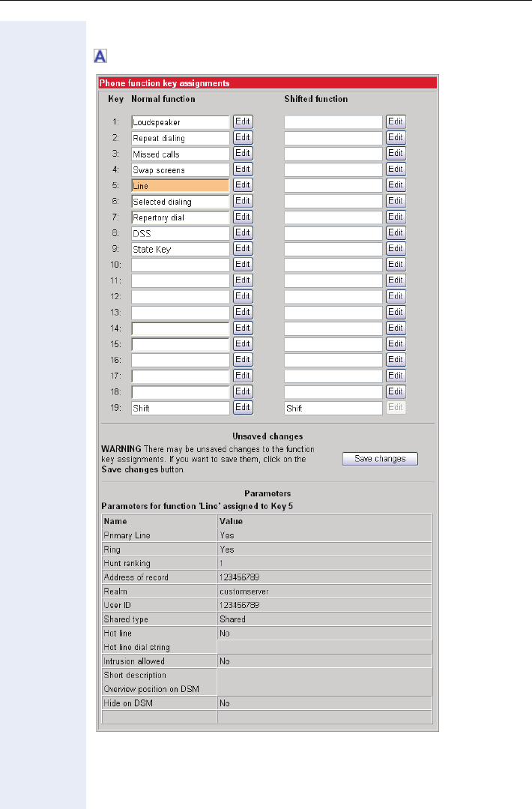Image resolution: width=532 pixels, height=809 pixels.
Task: Focus the State Key function field
Action: (x=180, y=249)
